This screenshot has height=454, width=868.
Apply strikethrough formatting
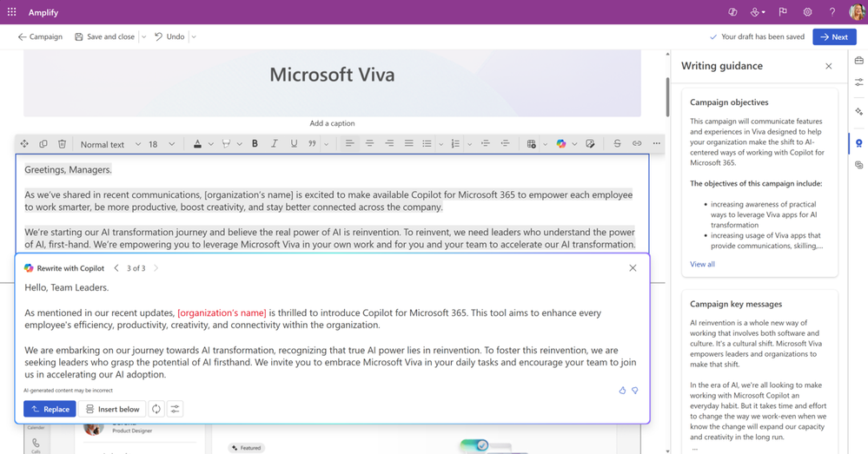coord(617,144)
